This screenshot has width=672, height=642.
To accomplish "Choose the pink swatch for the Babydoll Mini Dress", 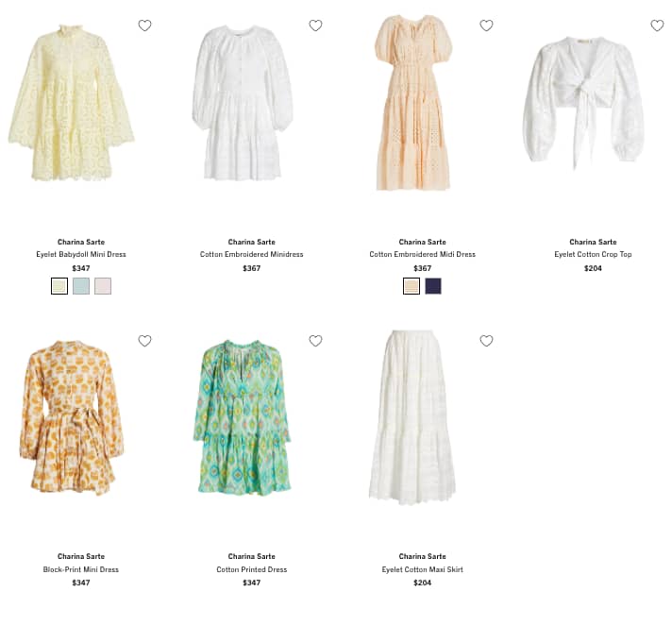I will (x=103, y=286).
